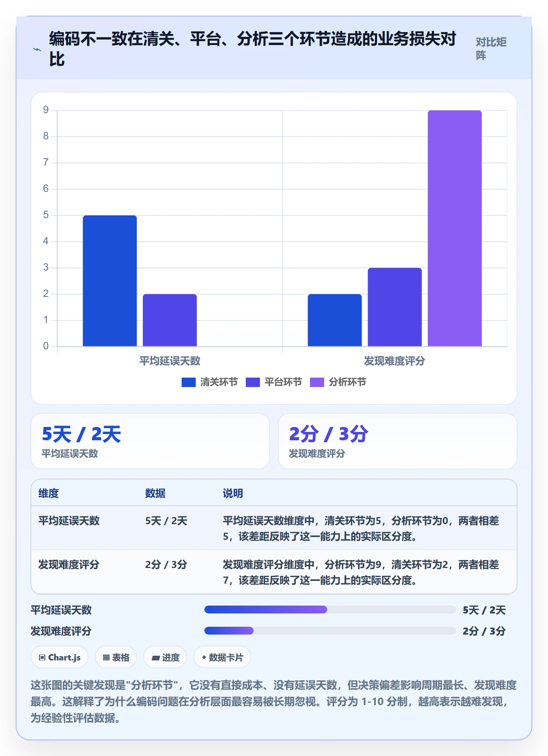
Task: Toggle the 分析环节 legend swatch
Action: (317, 382)
